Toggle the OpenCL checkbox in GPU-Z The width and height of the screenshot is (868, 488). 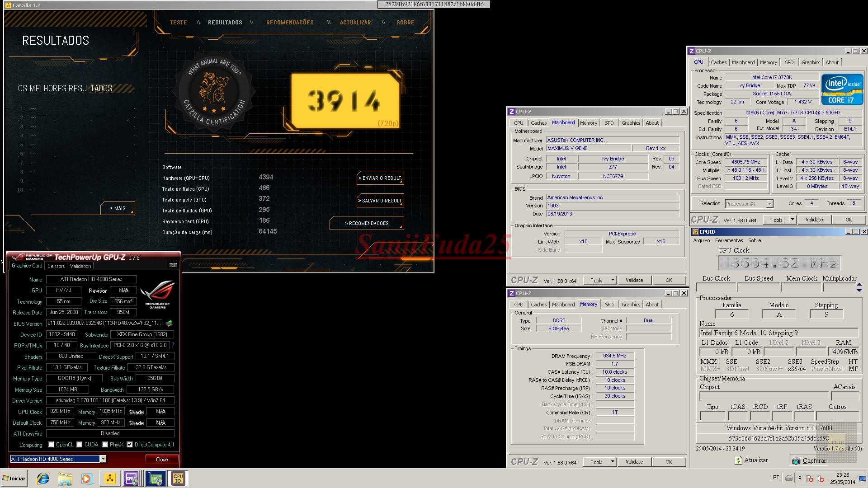51,445
